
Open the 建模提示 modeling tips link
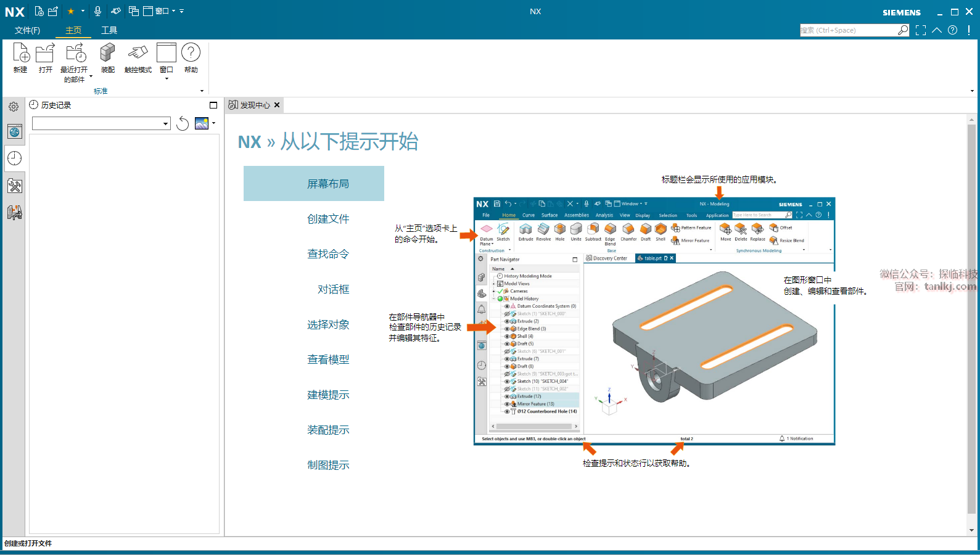click(328, 395)
